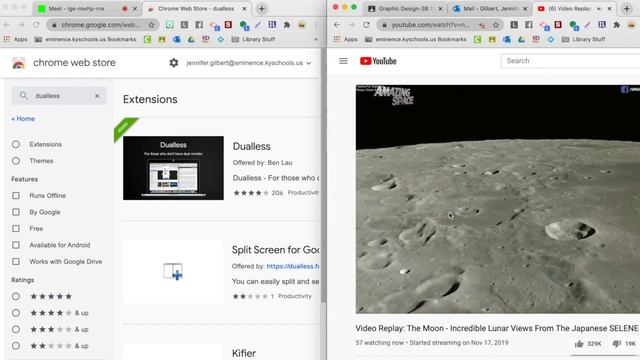Image resolution: width=640 pixels, height=360 pixels.
Task: Go back to Web Store Home link
Action: tap(23, 119)
